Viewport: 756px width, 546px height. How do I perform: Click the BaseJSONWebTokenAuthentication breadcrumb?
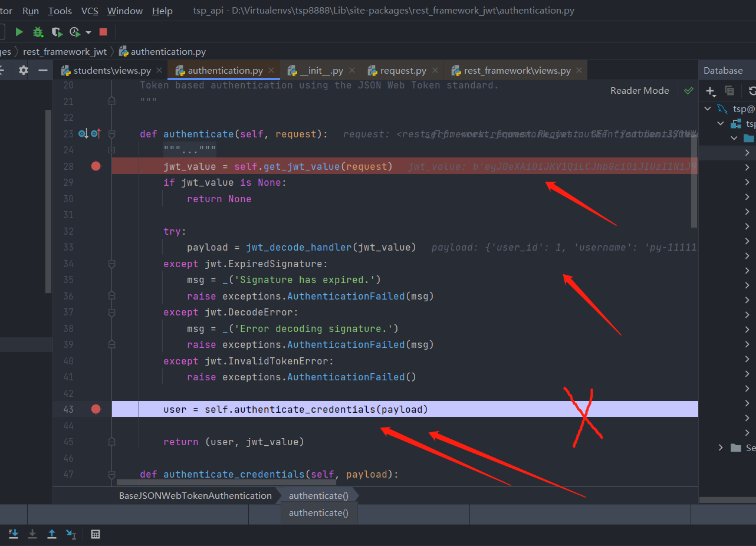195,496
